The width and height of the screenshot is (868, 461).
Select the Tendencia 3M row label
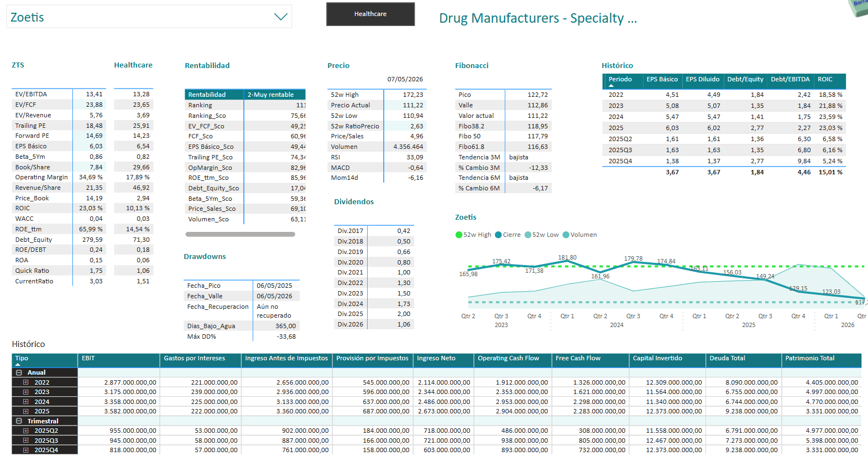click(x=479, y=157)
